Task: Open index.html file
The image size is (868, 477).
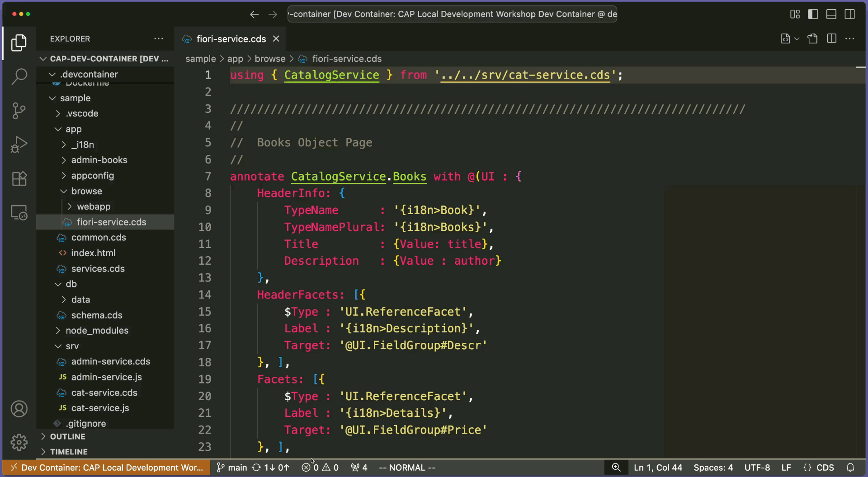Action: click(105, 253)
